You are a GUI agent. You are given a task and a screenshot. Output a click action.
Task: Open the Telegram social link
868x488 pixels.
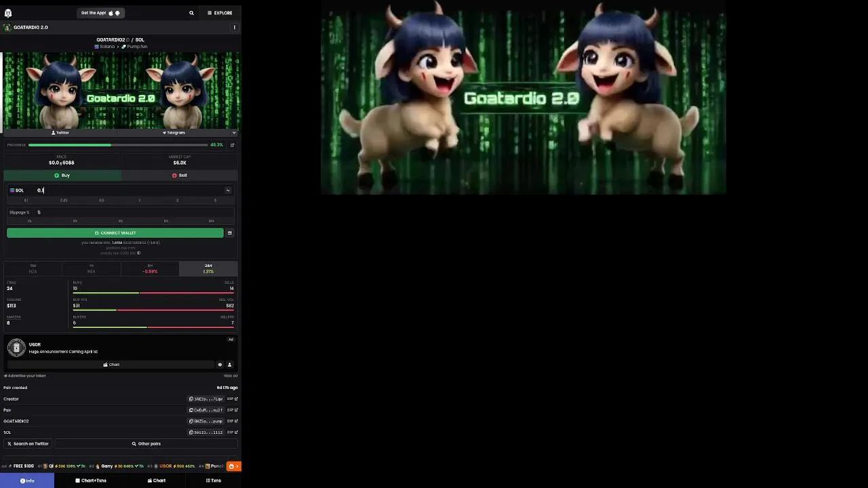point(174,133)
